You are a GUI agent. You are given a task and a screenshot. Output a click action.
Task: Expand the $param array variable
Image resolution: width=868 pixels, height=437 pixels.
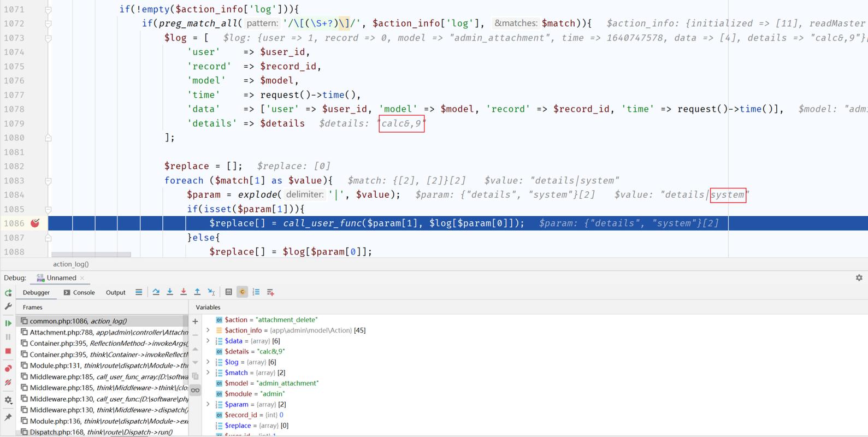(208, 404)
